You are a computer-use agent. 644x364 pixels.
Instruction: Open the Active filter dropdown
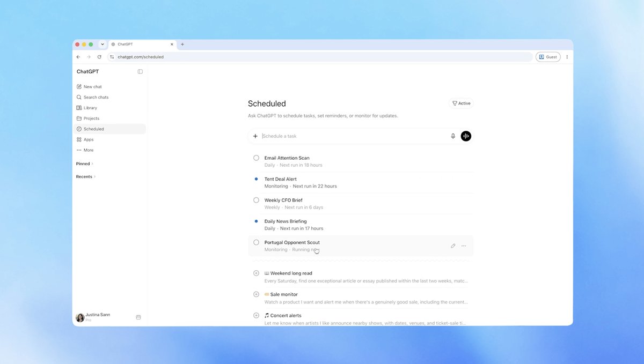click(x=461, y=103)
